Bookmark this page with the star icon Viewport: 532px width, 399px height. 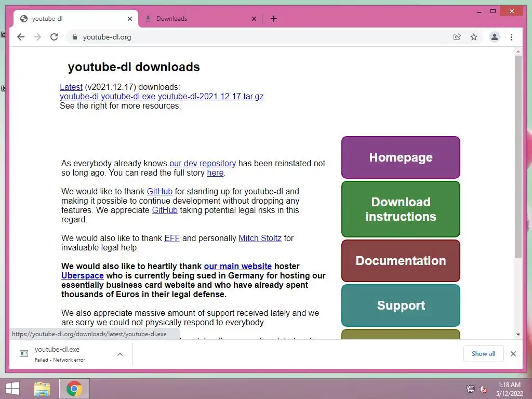tap(474, 37)
